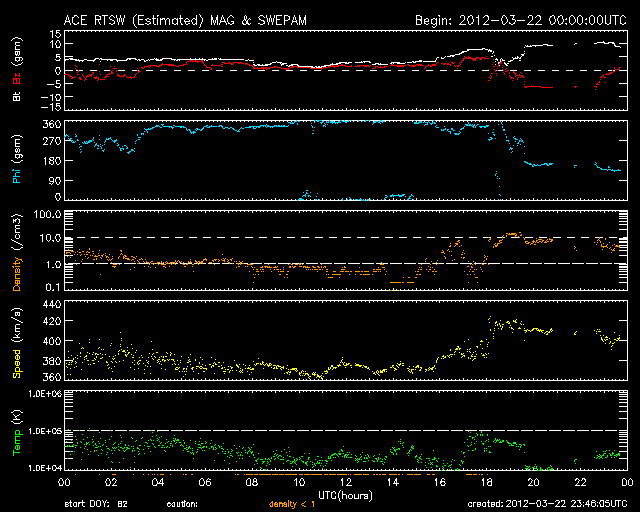This screenshot has height=512, width=640.
Task: Click the cyan Phi axis label
Action: tap(17, 174)
